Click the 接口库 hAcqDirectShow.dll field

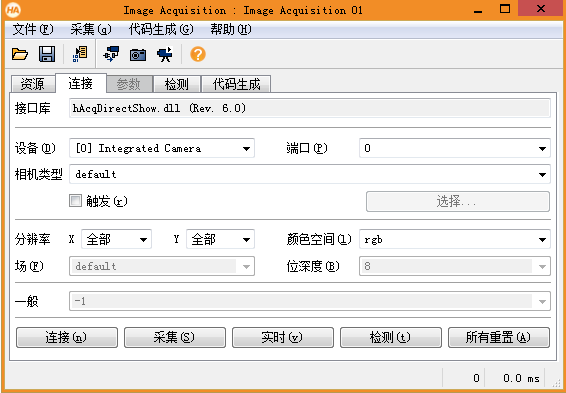tap(310, 108)
